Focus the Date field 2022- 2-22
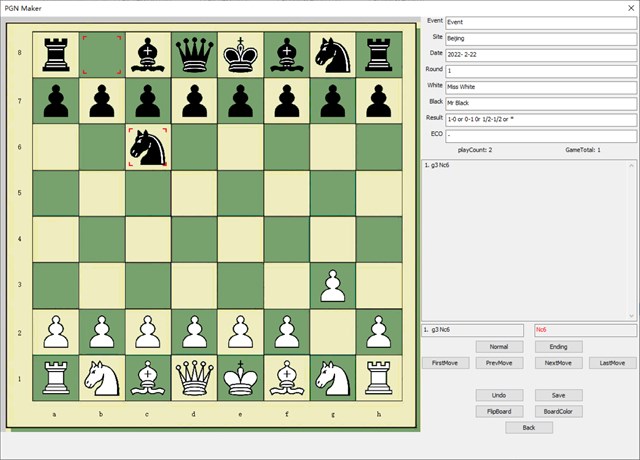The height and width of the screenshot is (460, 640). pos(541,55)
